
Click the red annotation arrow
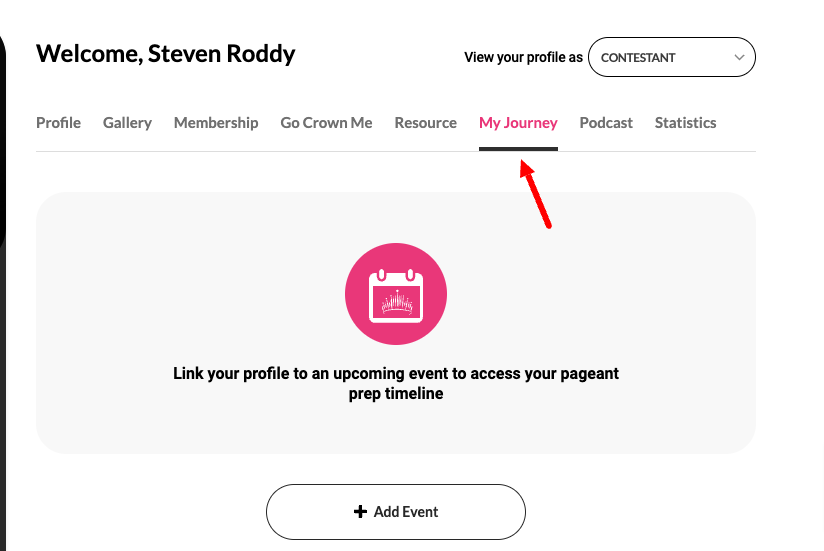tap(535, 194)
